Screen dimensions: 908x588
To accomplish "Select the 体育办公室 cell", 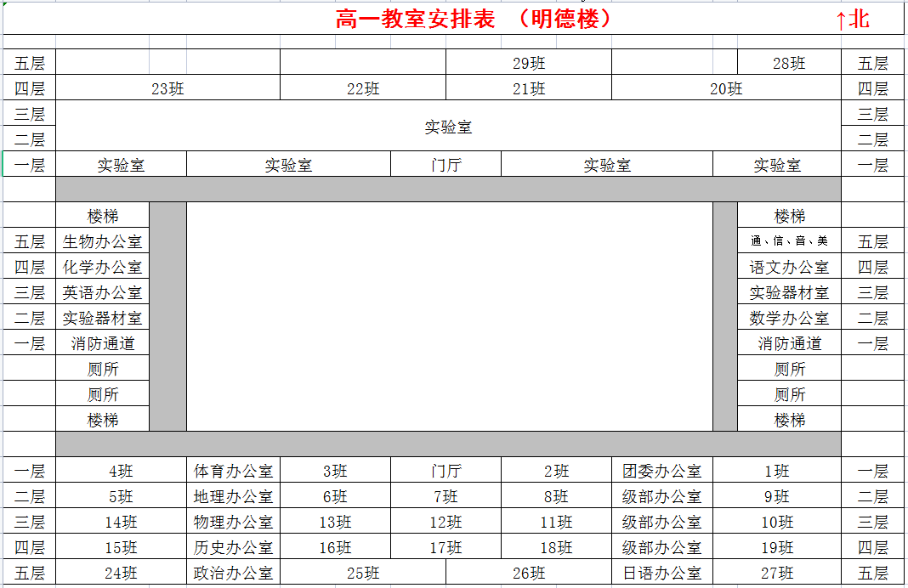I will click(x=234, y=471).
